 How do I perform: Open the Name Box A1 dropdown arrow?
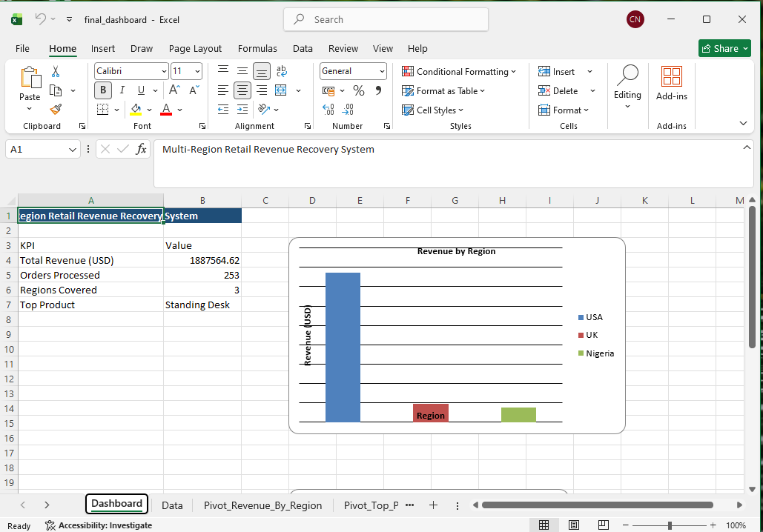(x=73, y=149)
